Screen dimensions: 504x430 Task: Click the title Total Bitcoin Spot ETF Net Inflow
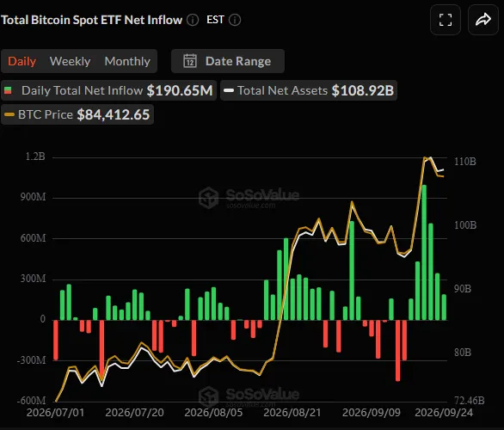92,20
